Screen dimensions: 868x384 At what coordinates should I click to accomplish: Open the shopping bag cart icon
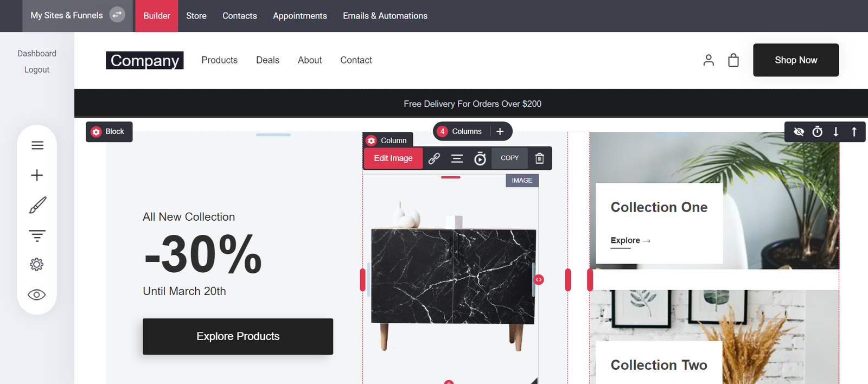(733, 60)
